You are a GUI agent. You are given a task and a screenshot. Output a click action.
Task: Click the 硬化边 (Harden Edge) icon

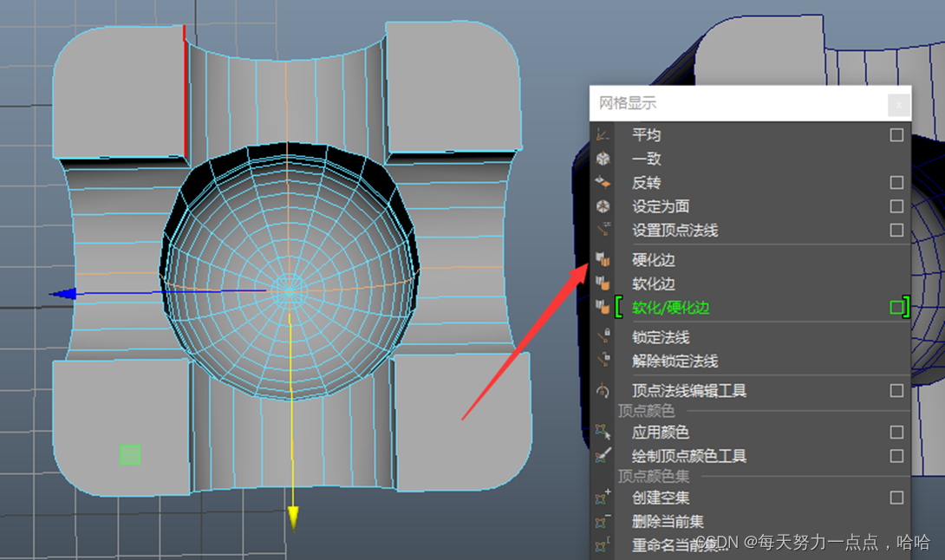[603, 260]
